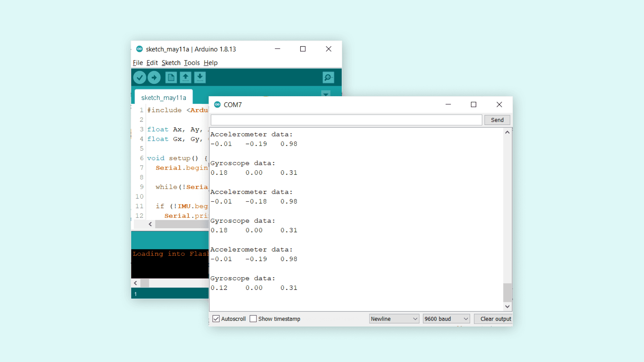Open the Sketch menu
Image resolution: width=644 pixels, height=362 pixels.
[x=171, y=63]
